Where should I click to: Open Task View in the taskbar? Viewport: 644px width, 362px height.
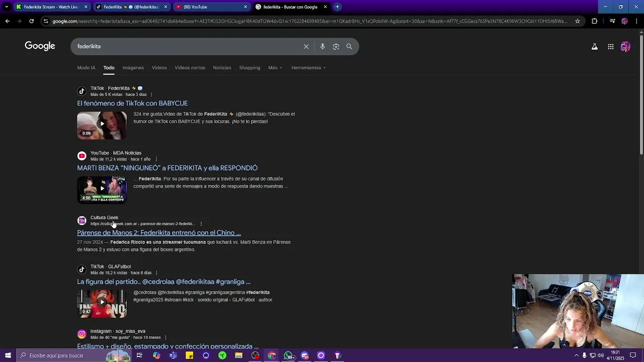139,355
